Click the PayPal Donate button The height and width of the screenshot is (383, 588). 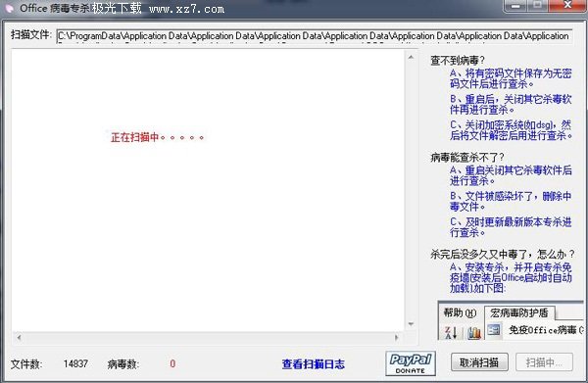click(411, 363)
